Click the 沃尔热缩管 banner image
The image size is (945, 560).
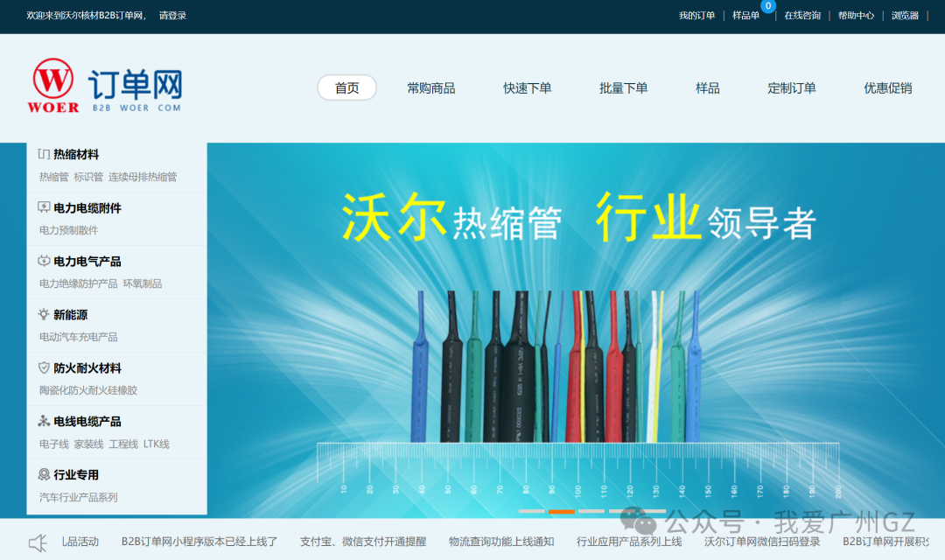pos(576,331)
